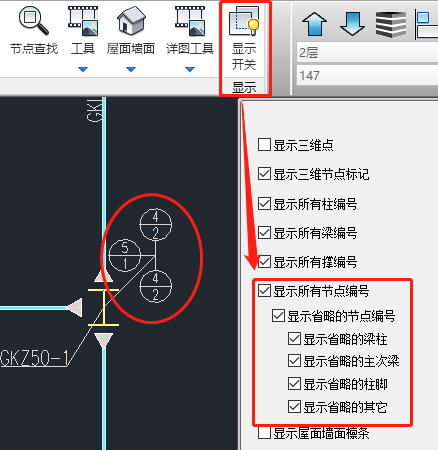Click the 详图工具 filmstrip icon
Screen dimensions: 438x450
point(190,21)
